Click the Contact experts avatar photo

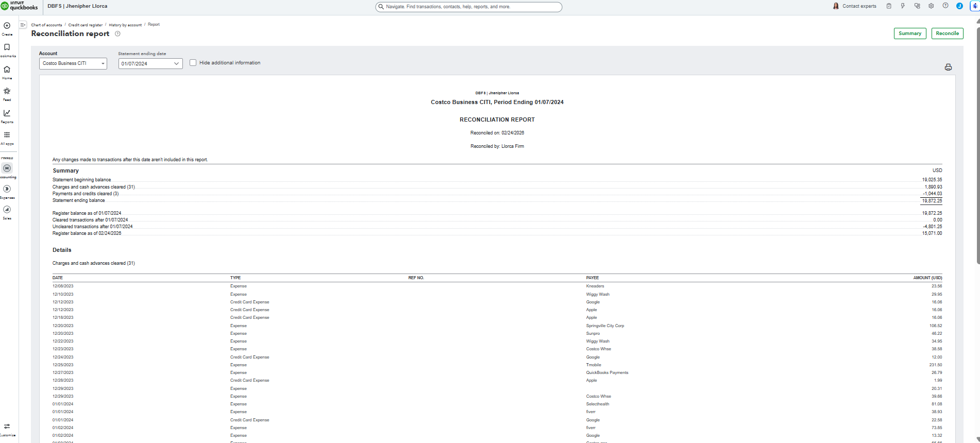tap(836, 6)
